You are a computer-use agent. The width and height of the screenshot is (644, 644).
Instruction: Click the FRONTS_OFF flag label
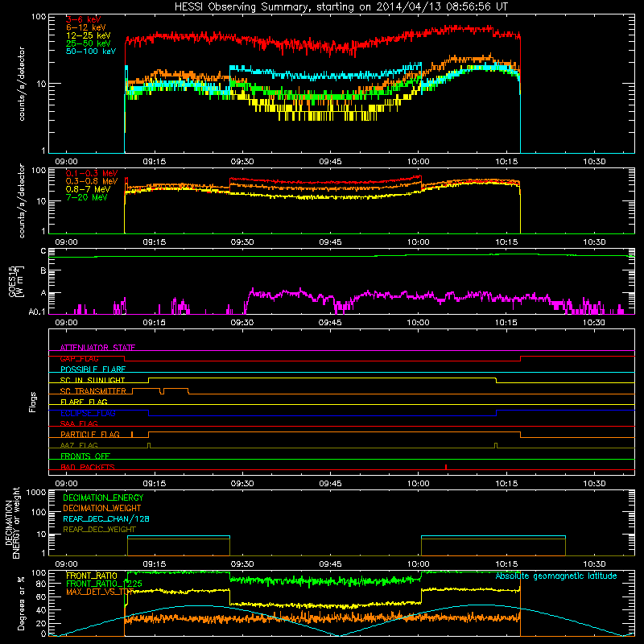pos(85,456)
